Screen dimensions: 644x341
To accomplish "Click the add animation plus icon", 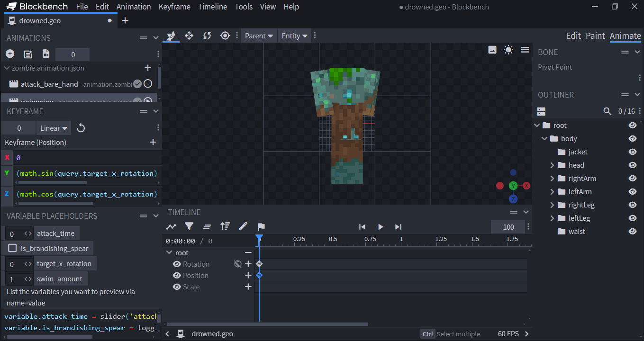I will coord(10,54).
